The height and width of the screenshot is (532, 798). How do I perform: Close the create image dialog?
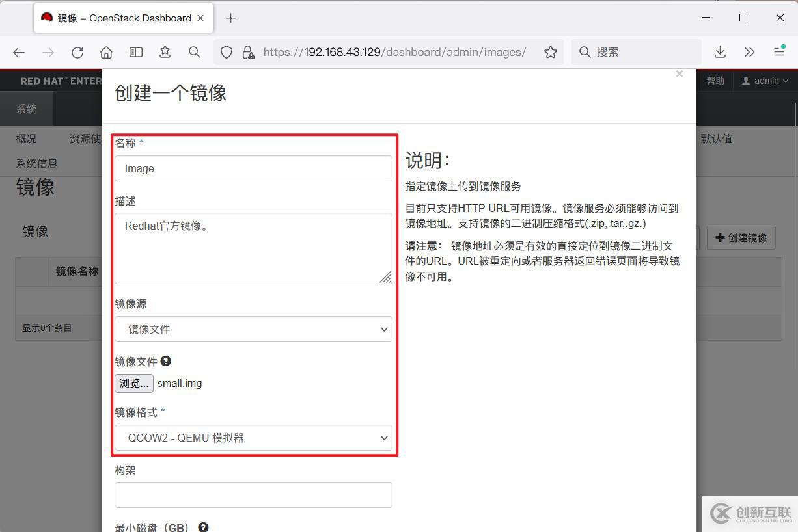pyautogui.click(x=679, y=74)
